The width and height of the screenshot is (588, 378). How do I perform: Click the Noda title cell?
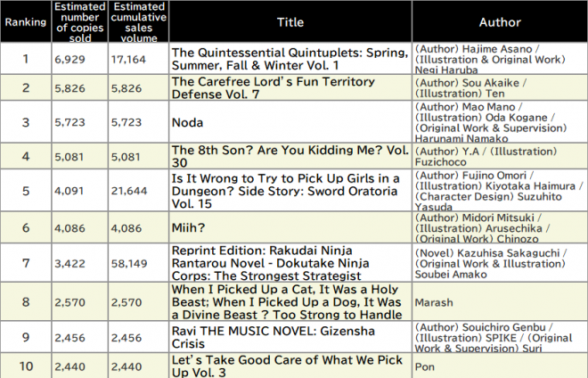tap(290, 122)
